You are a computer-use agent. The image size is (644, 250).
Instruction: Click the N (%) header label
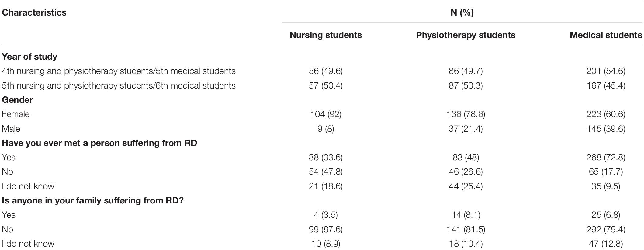click(x=462, y=12)
